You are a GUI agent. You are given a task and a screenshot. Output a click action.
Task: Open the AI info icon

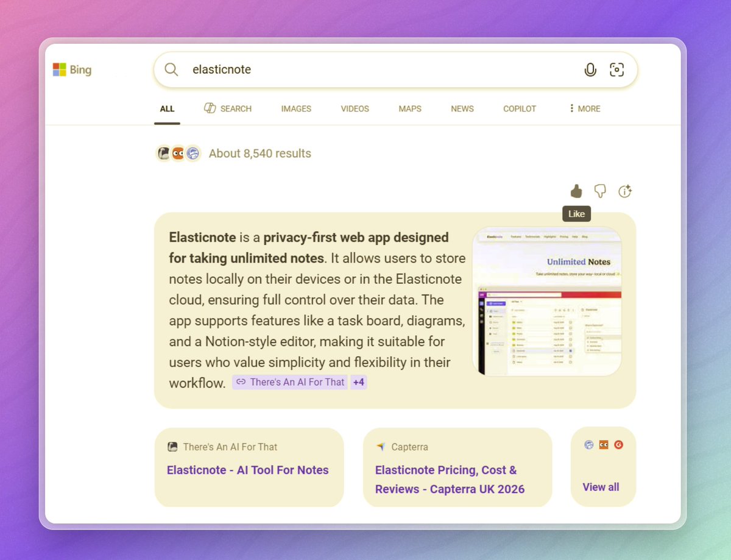pos(625,191)
